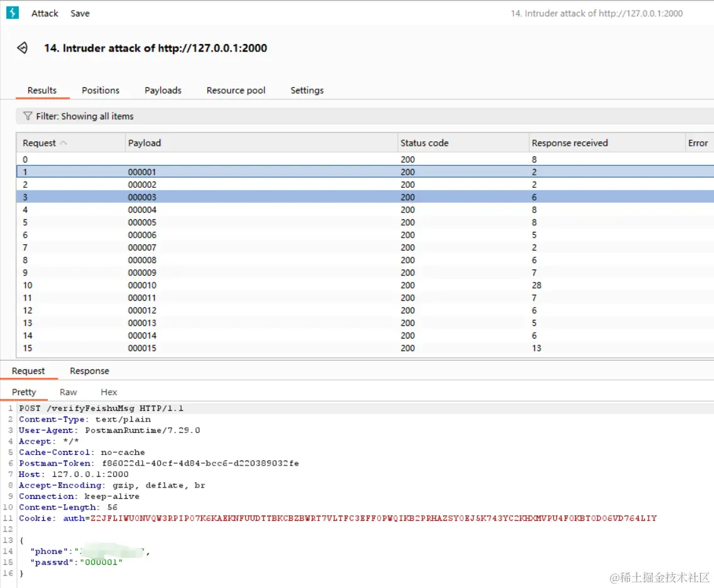The width and height of the screenshot is (714, 588).
Task: Select result row with payload 000009
Action: 365,273
